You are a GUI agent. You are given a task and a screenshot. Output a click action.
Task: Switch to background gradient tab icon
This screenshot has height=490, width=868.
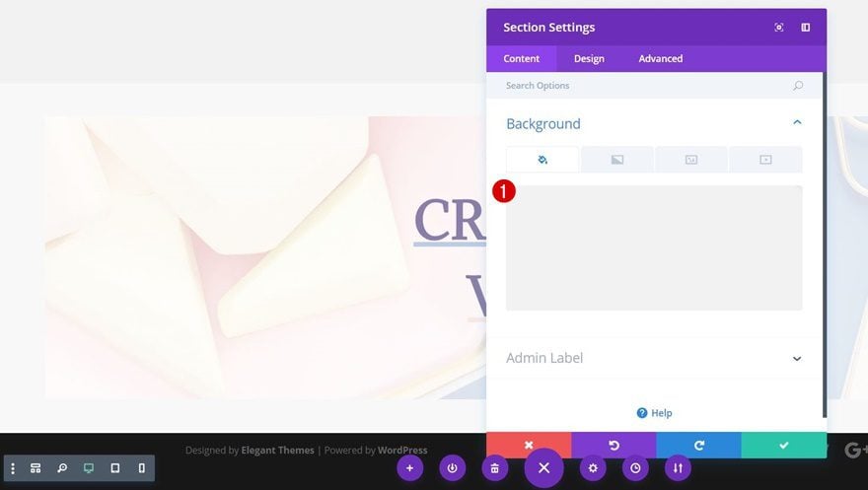tap(617, 160)
